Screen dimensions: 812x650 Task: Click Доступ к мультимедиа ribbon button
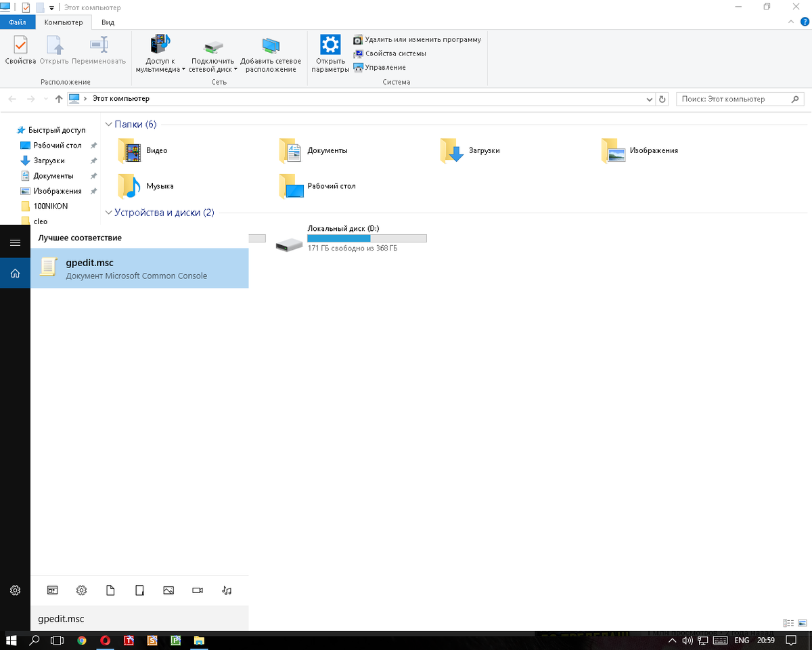pos(160,54)
